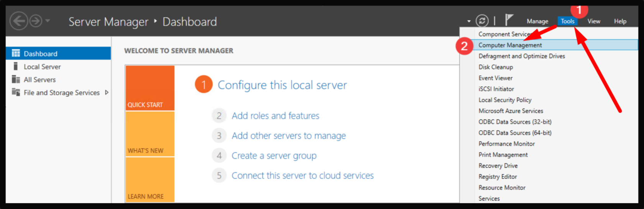Click Configure this local server link
The image size is (644, 209).
[282, 85]
